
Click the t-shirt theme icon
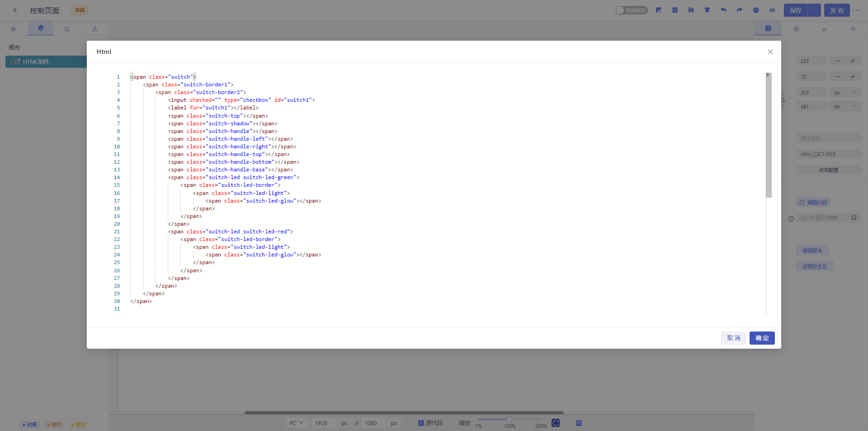point(707,10)
